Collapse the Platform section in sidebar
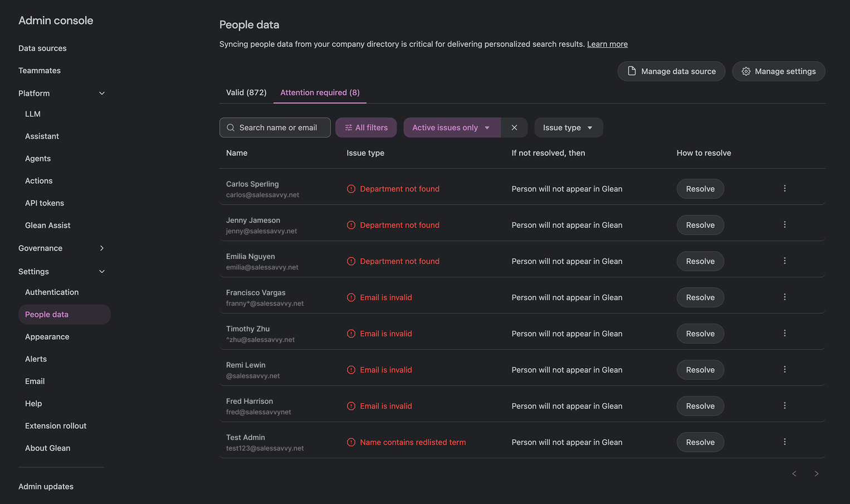This screenshot has width=850, height=504. (102, 94)
